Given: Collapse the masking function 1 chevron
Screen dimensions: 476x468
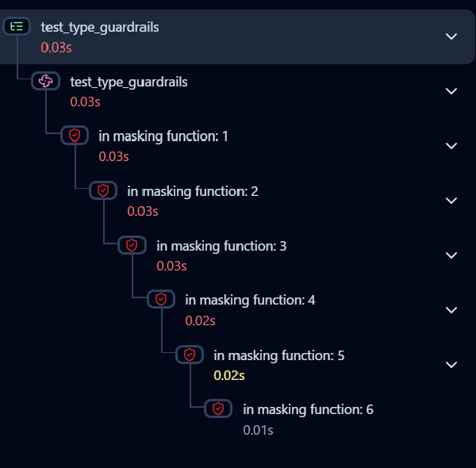Looking at the screenshot, I should pos(451,146).
